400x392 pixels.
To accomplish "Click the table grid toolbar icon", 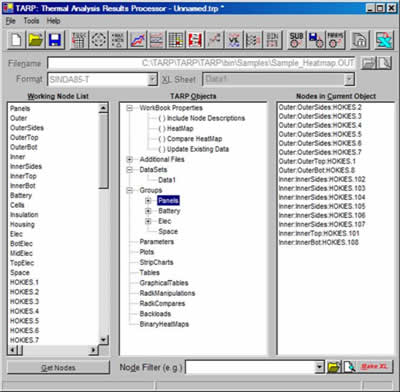I will (176, 40).
